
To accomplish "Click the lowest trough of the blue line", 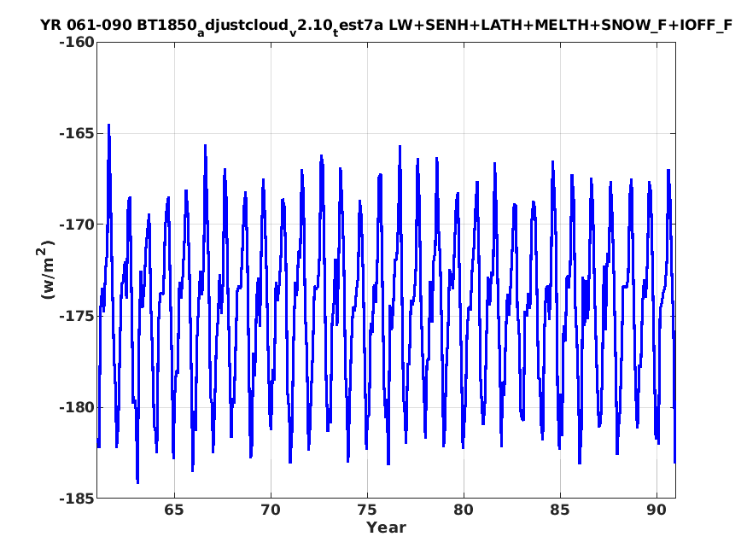I will (x=137, y=482).
